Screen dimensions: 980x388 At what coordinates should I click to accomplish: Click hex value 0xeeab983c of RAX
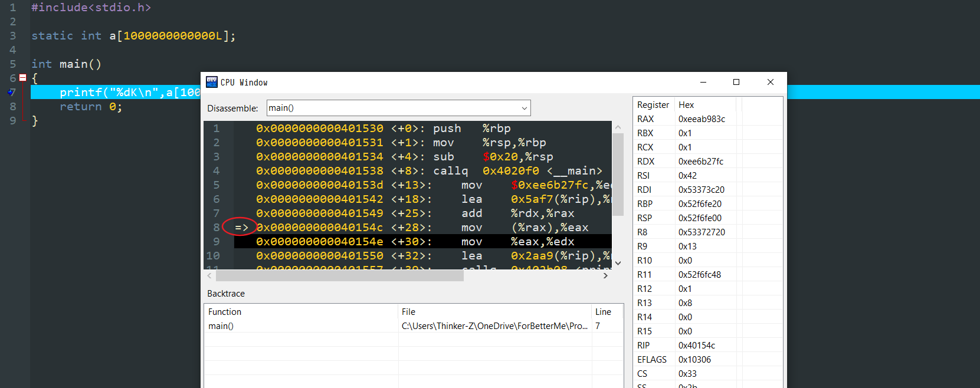tap(702, 119)
